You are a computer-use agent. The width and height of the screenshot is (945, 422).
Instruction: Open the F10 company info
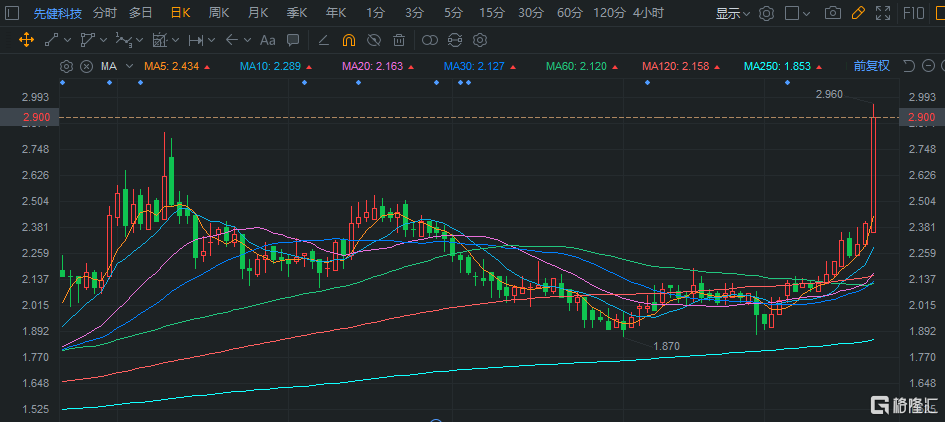[x=914, y=14]
